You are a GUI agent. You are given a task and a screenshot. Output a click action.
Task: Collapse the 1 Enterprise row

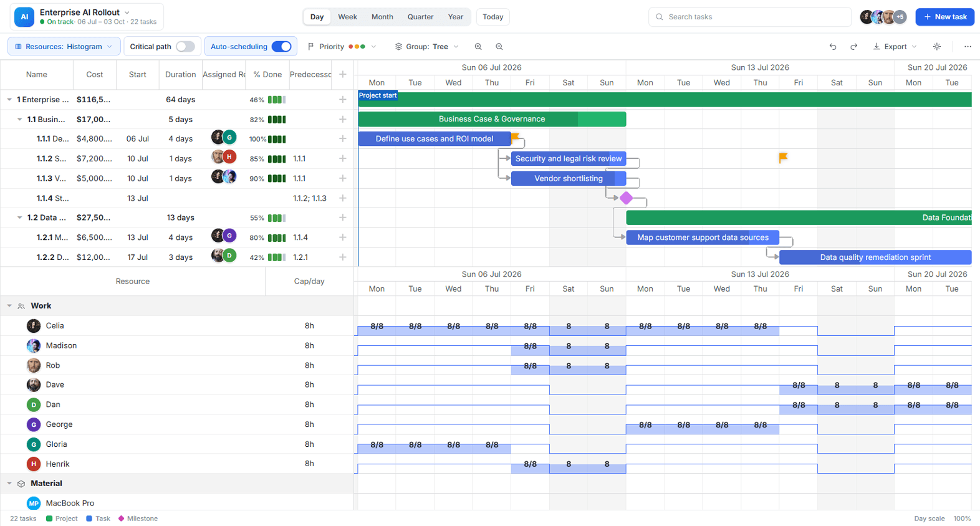(x=9, y=100)
